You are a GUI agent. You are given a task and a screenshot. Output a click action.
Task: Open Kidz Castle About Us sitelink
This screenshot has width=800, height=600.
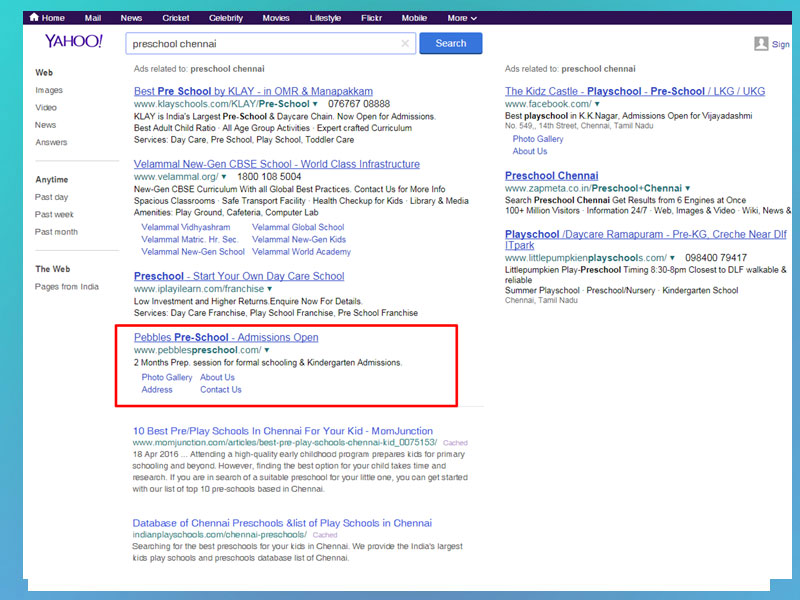(530, 152)
